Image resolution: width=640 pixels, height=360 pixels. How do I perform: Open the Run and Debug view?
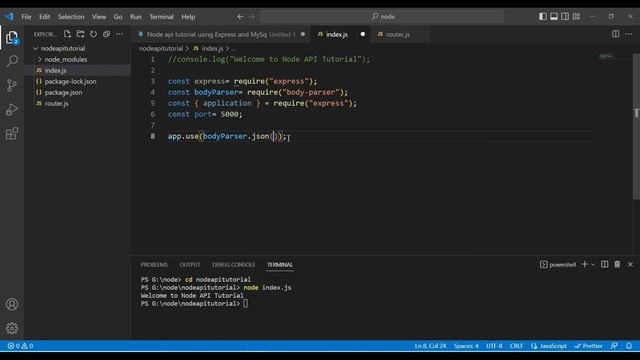point(12,109)
